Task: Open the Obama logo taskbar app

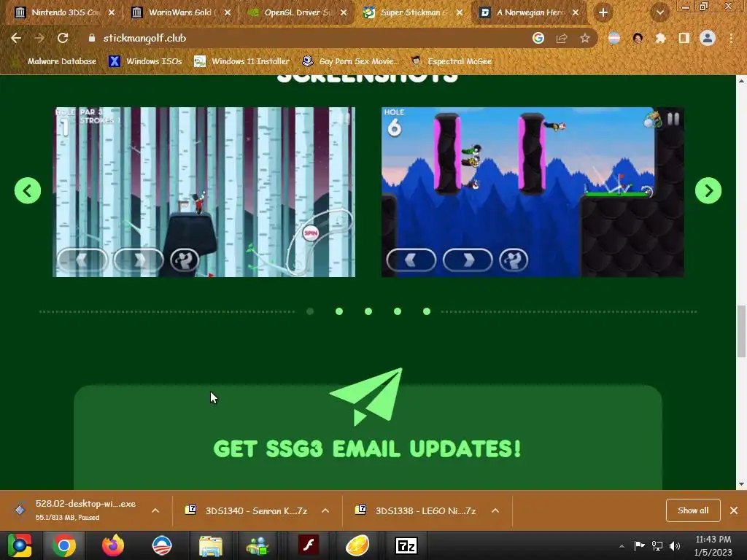Action: [161, 545]
